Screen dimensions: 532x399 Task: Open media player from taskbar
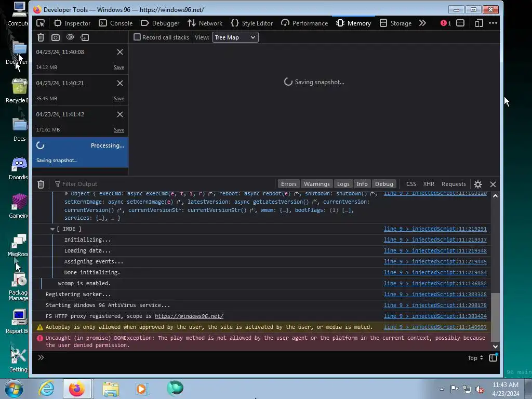(x=142, y=389)
